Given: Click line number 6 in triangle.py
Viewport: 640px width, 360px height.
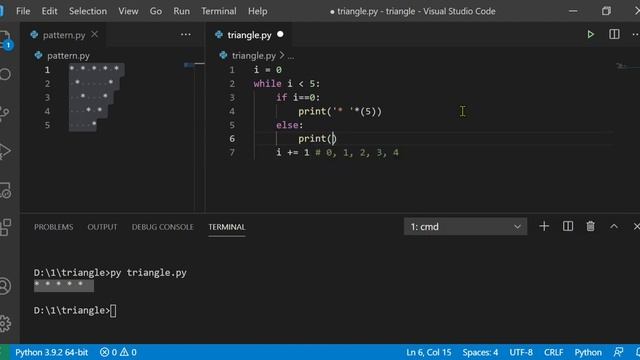Looking at the screenshot, I should pyautogui.click(x=232, y=139).
